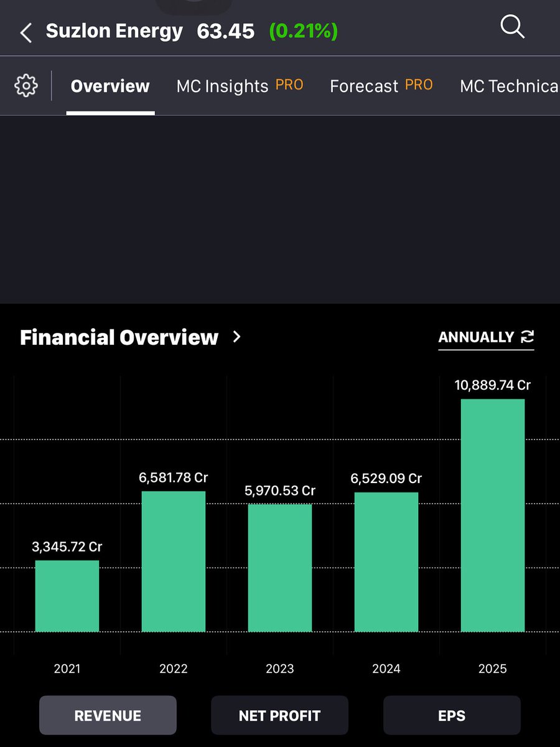Open the MC Insights PRO tab
The width and height of the screenshot is (560, 747).
240,86
